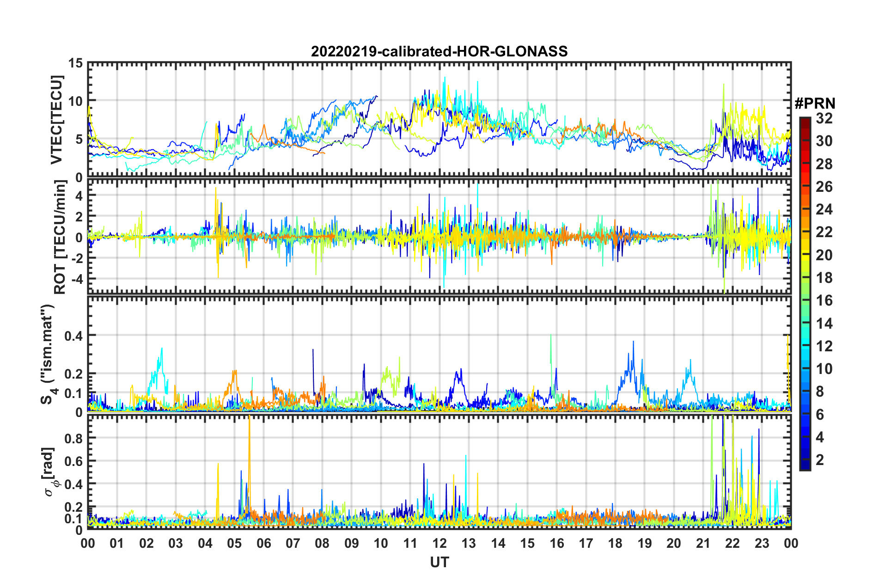Click the plot title 20220219-calibrated-HOR-GLONASS
Image resolution: width=879 pixels, height=588 pixels.
coord(439,51)
